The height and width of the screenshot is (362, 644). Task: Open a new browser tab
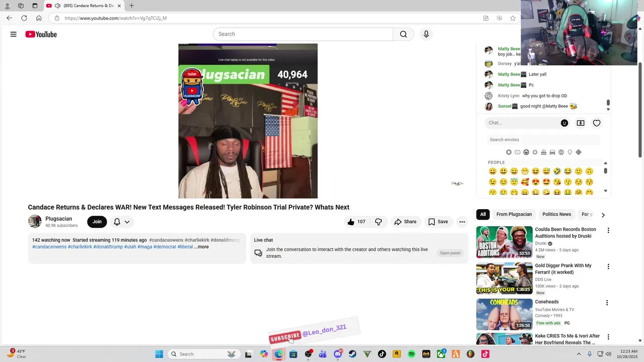[131, 6]
